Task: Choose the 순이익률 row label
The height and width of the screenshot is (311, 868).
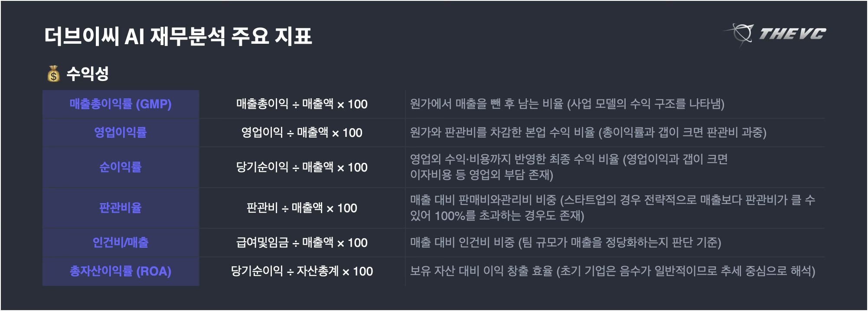Action: (x=121, y=167)
